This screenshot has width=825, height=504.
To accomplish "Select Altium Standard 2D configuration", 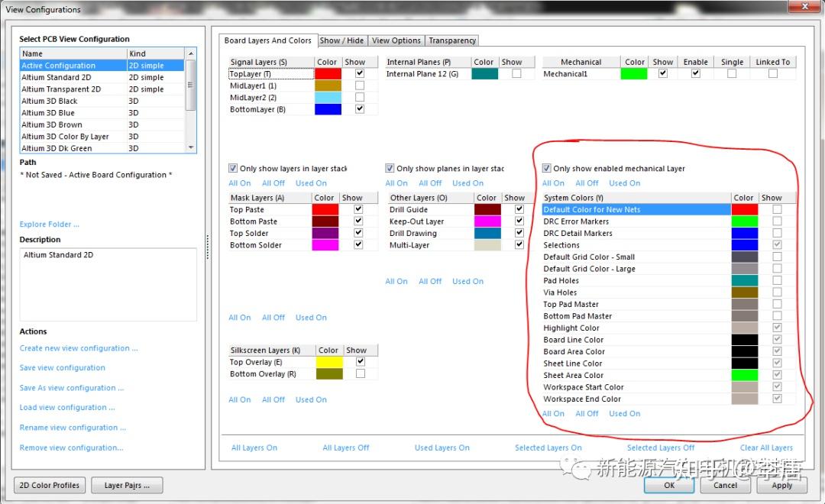I will point(102,77).
